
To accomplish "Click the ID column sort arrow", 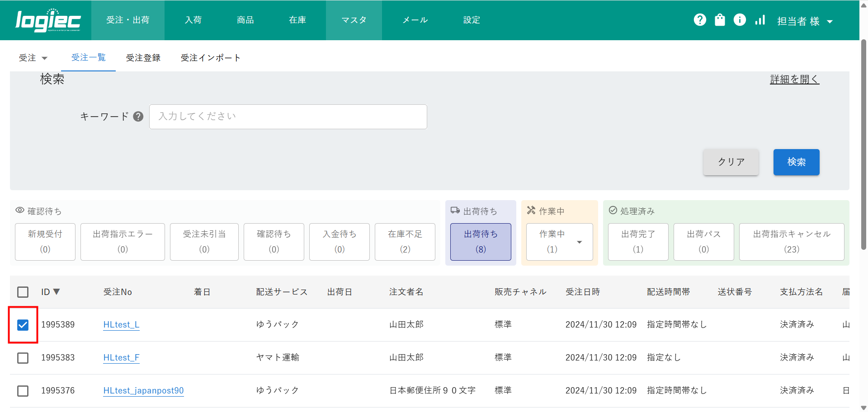I will coord(57,292).
